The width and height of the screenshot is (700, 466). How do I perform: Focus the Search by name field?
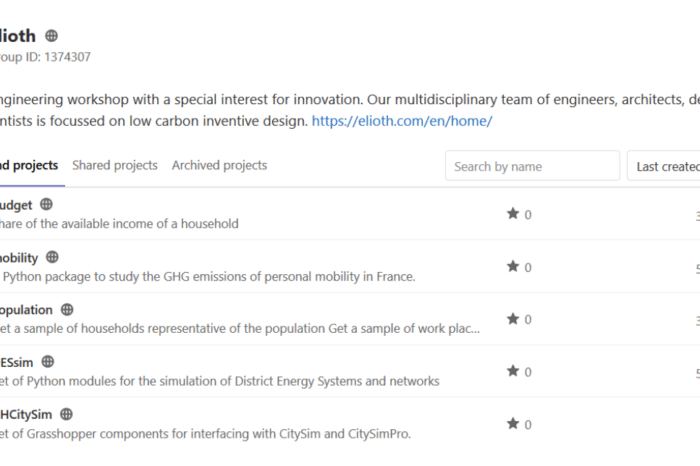pos(532,167)
